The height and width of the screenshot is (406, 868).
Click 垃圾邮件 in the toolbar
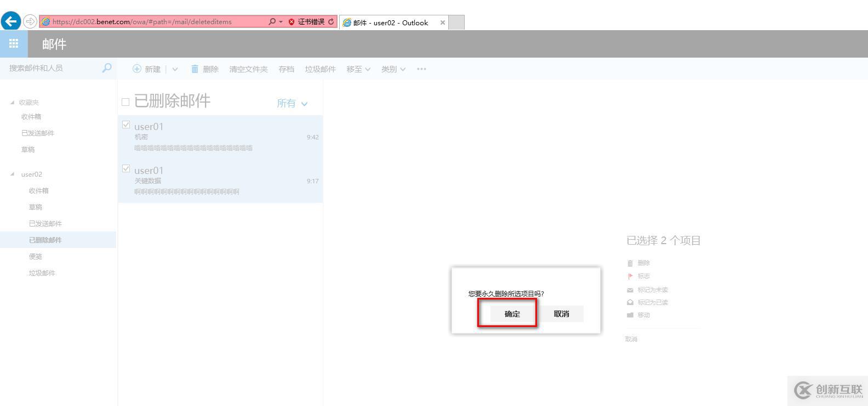point(320,69)
